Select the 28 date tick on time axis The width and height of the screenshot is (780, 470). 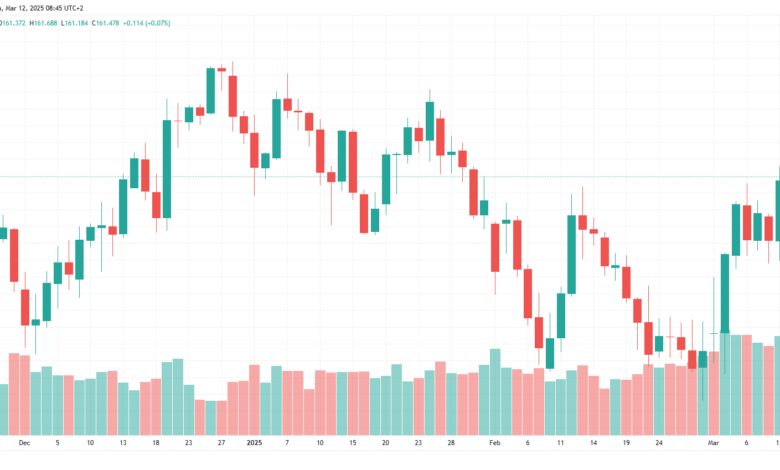click(451, 443)
